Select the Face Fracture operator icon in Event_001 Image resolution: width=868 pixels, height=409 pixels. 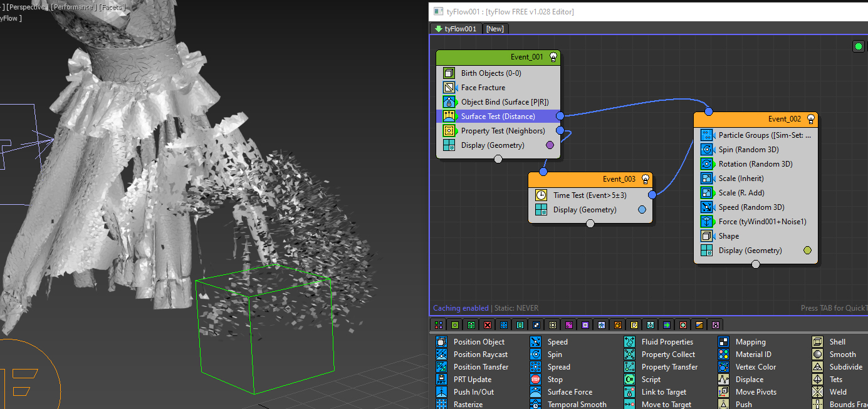(449, 88)
